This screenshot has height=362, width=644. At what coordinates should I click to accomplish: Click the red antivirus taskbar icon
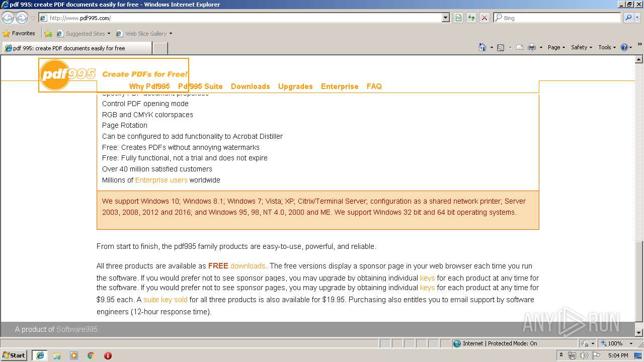click(x=108, y=355)
